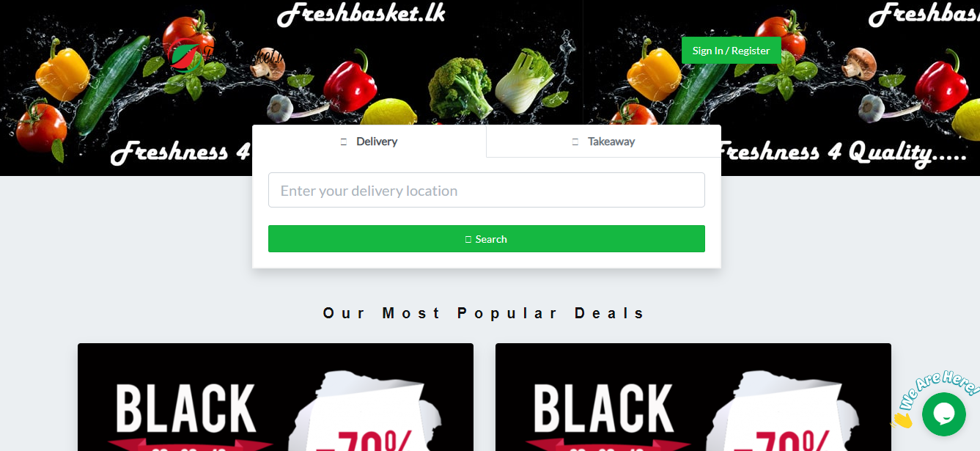The image size is (980, 451).
Task: Click the Freshbasket red-green leaf logo
Action: coord(185,57)
